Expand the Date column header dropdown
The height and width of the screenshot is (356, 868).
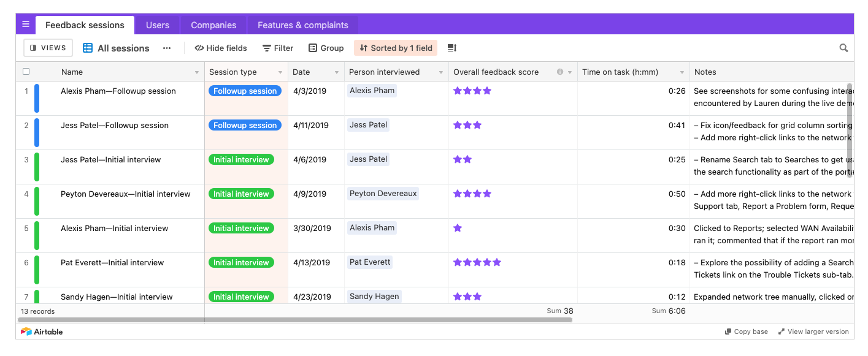(336, 72)
